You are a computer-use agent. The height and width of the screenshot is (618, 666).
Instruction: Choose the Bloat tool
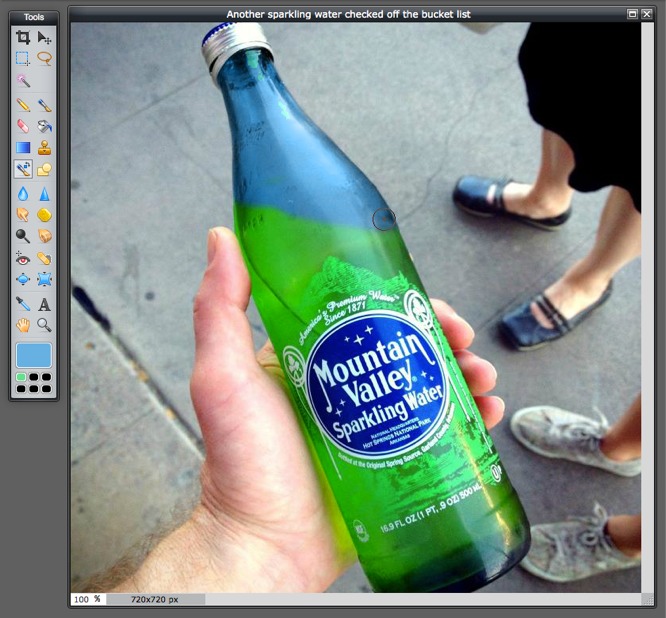point(23,279)
